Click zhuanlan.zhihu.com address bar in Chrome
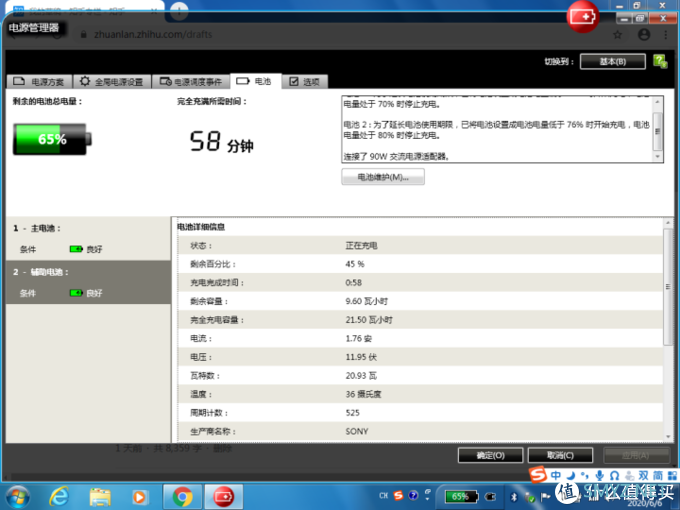Image resolution: width=680 pixels, height=510 pixels. coord(153,35)
